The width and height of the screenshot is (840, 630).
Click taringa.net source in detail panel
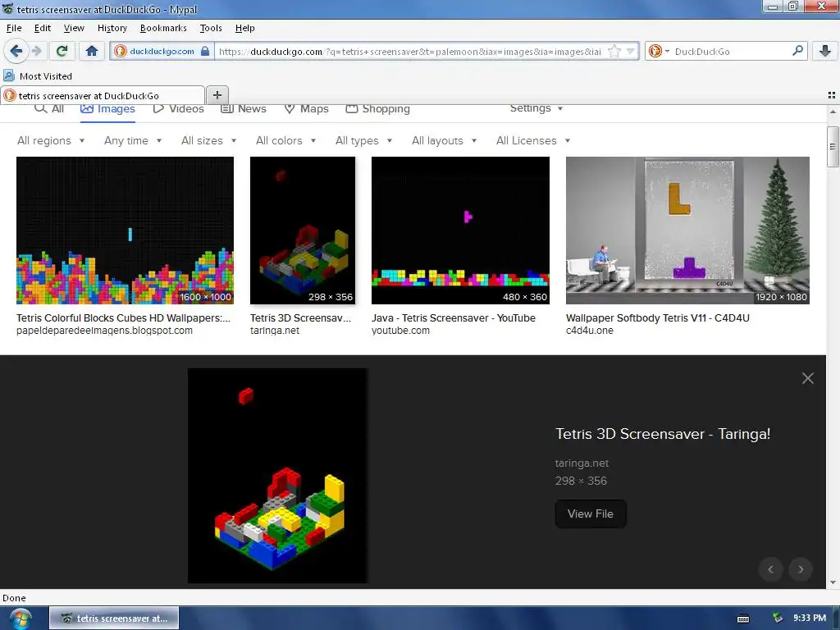click(582, 463)
